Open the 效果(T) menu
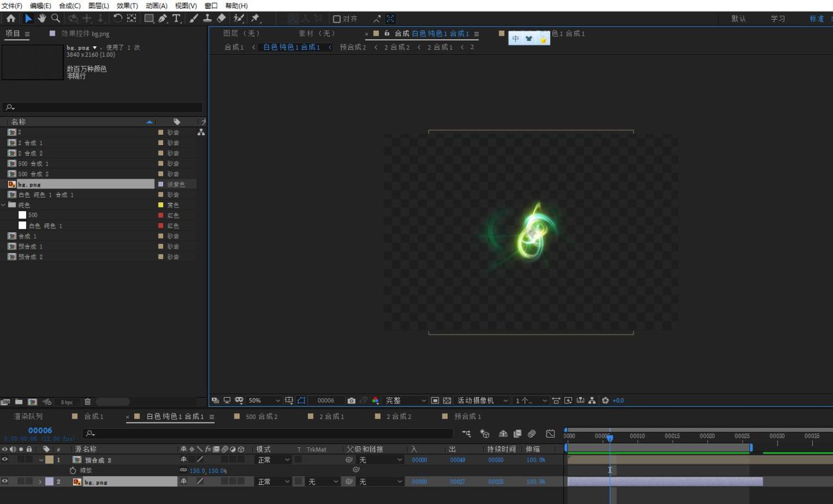833x504 pixels. point(127,6)
